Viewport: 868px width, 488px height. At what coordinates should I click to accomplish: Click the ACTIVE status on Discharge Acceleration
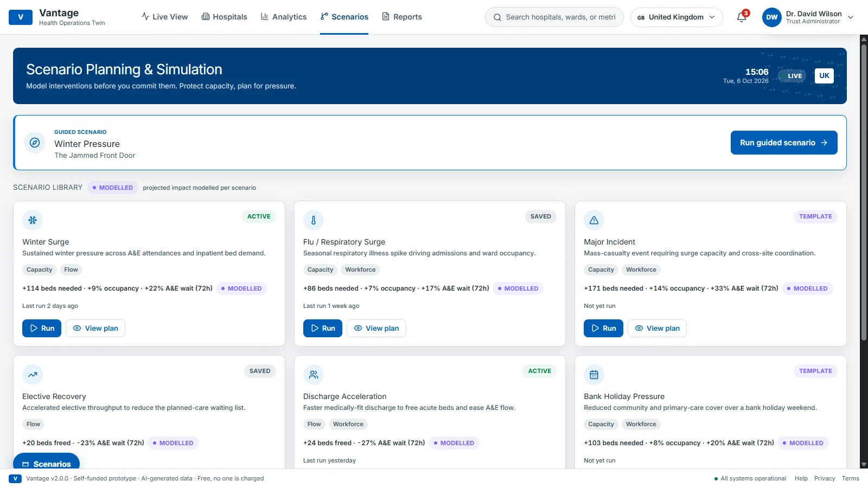[540, 371]
